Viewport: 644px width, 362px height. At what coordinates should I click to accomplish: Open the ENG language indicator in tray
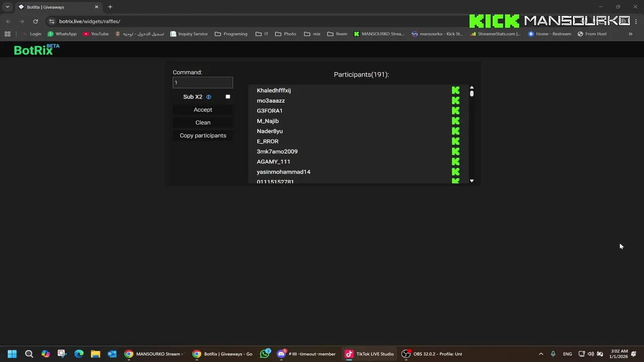[568, 354]
